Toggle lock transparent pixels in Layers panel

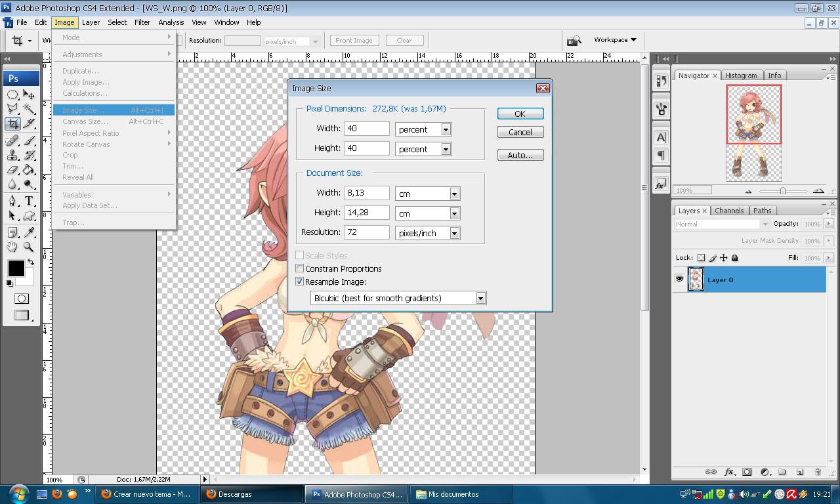pyautogui.click(x=701, y=258)
